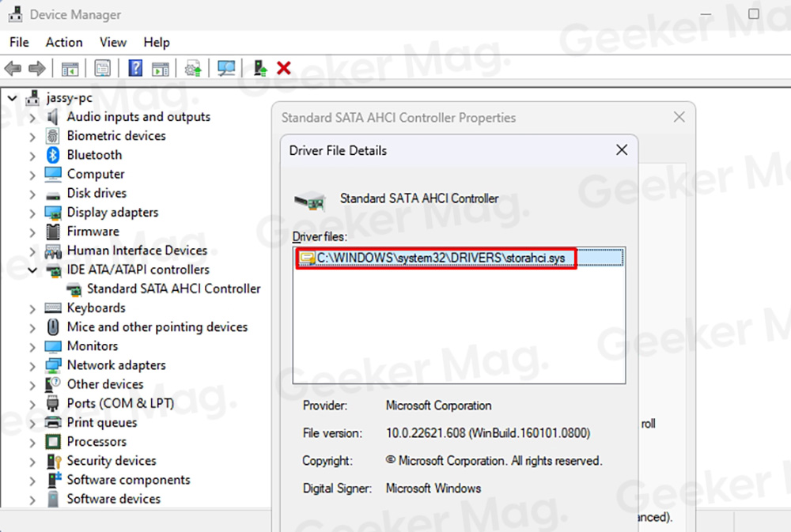Click the controller card icon in Driver File Details
791x532 pixels.
coord(310,201)
